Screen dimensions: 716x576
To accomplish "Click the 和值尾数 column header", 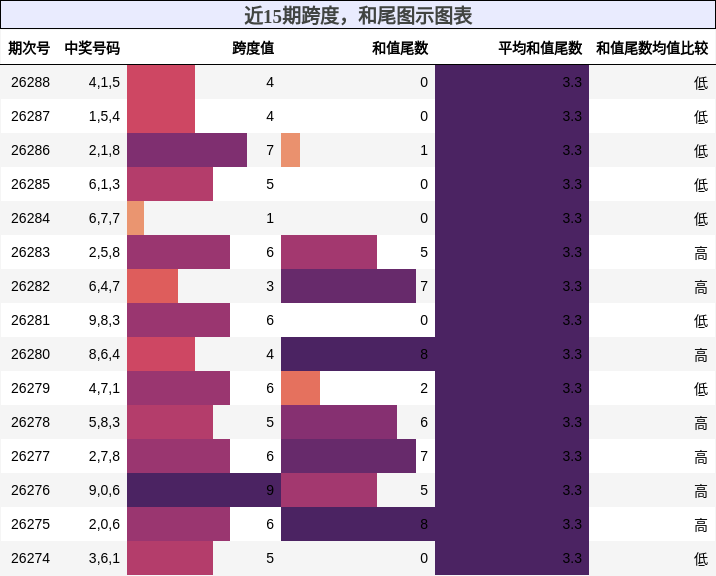I will tap(400, 48).
